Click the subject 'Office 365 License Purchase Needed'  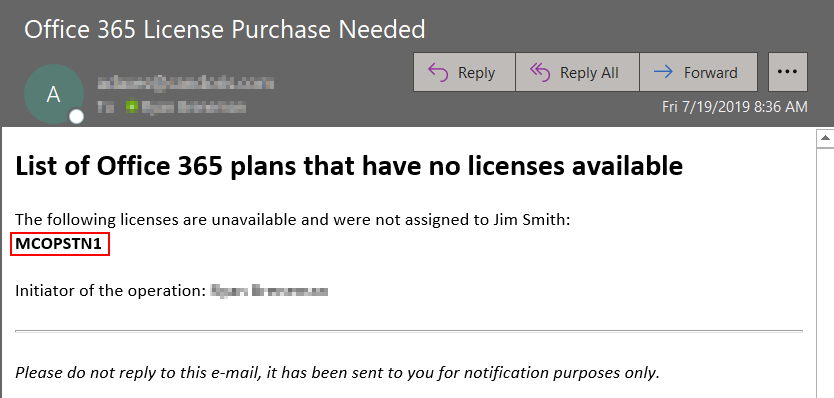pyautogui.click(x=224, y=29)
